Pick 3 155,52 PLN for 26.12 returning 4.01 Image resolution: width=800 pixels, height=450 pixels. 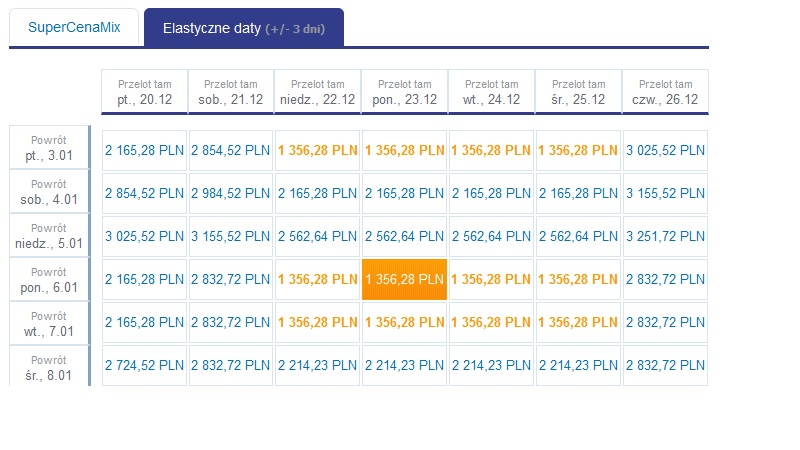(x=665, y=193)
